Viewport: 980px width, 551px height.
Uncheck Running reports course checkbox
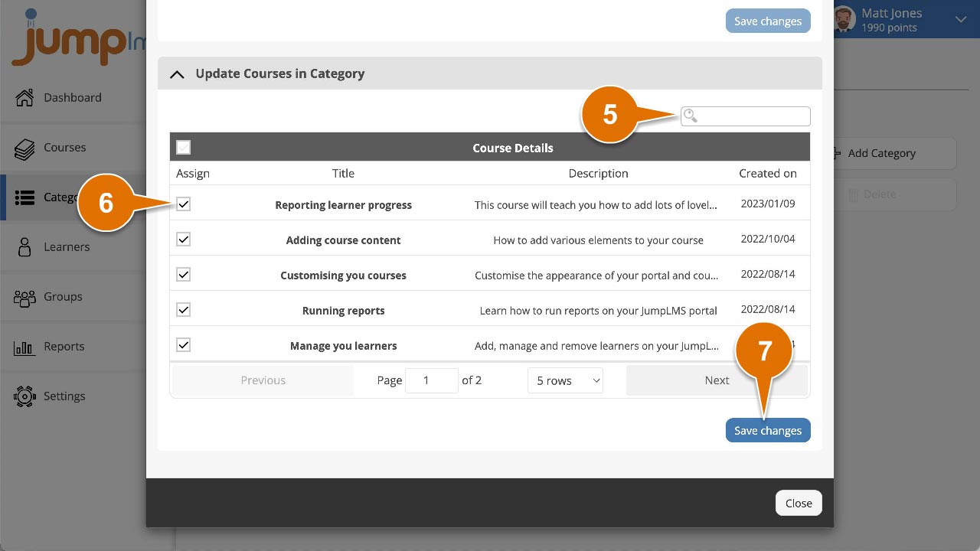183,310
